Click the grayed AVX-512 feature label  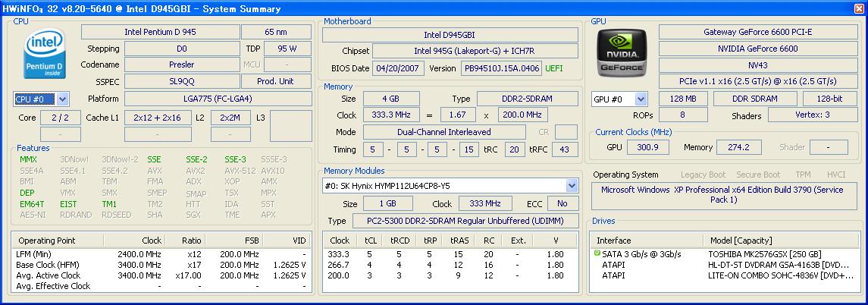coord(240,171)
